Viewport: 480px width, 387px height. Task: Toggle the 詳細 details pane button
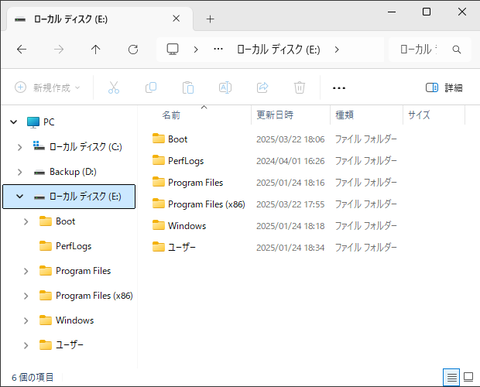click(x=444, y=88)
